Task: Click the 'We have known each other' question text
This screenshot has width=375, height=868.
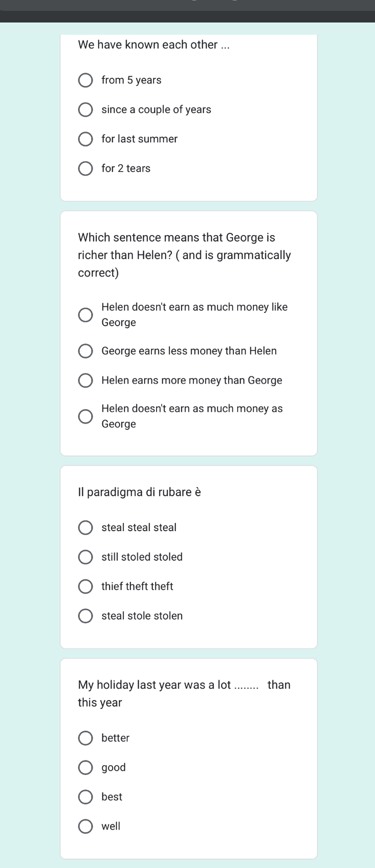Action: pos(154,45)
